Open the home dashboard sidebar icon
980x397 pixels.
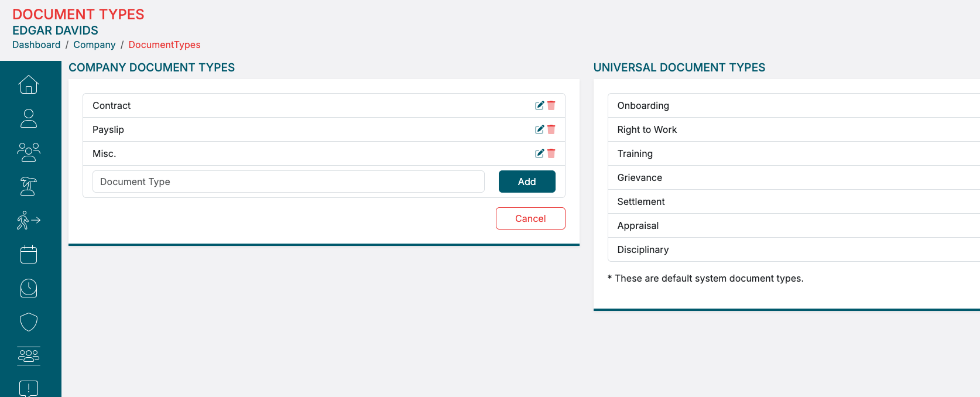coord(29,85)
